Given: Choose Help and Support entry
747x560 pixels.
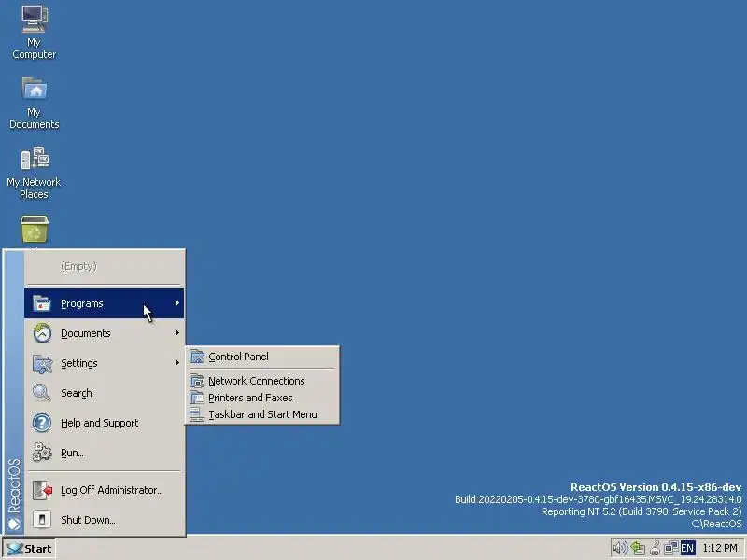Looking at the screenshot, I should (x=104, y=423).
